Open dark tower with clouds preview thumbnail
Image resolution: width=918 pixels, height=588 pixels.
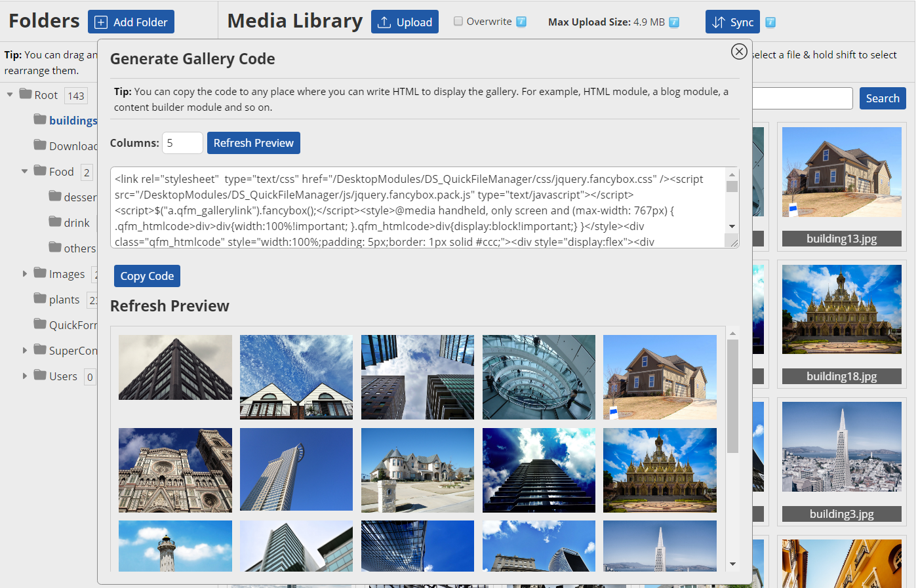(x=539, y=470)
